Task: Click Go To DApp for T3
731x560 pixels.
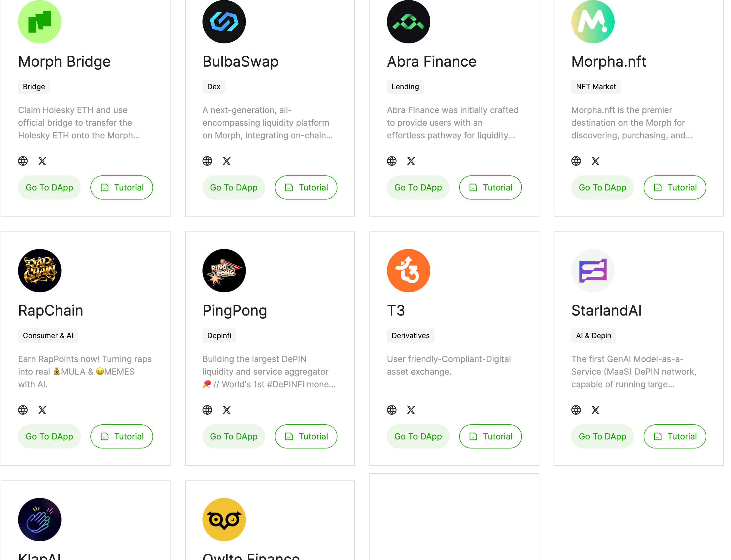Action: [418, 436]
